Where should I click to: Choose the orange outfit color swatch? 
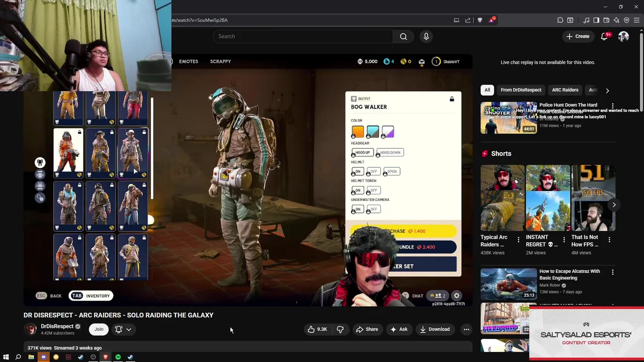coord(358,132)
